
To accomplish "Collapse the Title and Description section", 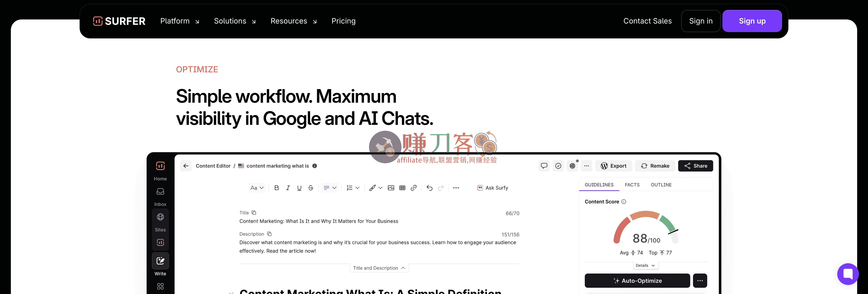I will point(379,268).
